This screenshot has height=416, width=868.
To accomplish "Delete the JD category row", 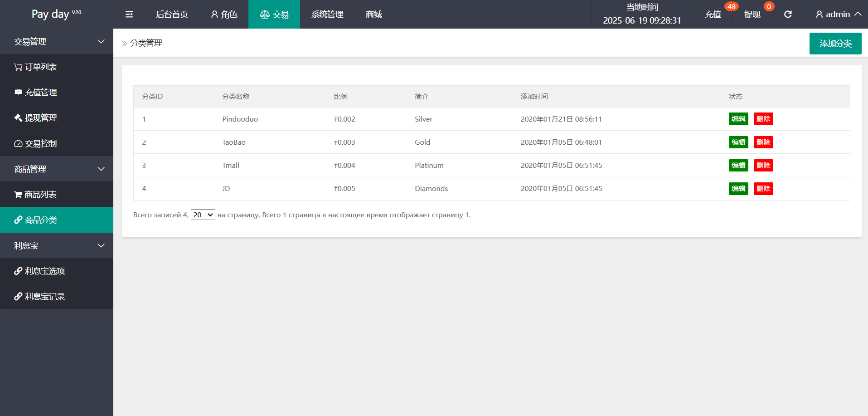I will click(x=763, y=188).
